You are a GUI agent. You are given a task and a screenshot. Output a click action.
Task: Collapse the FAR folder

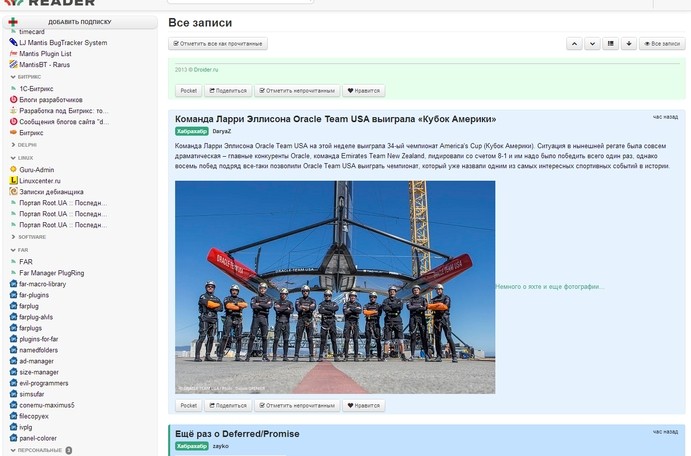pos(13,250)
